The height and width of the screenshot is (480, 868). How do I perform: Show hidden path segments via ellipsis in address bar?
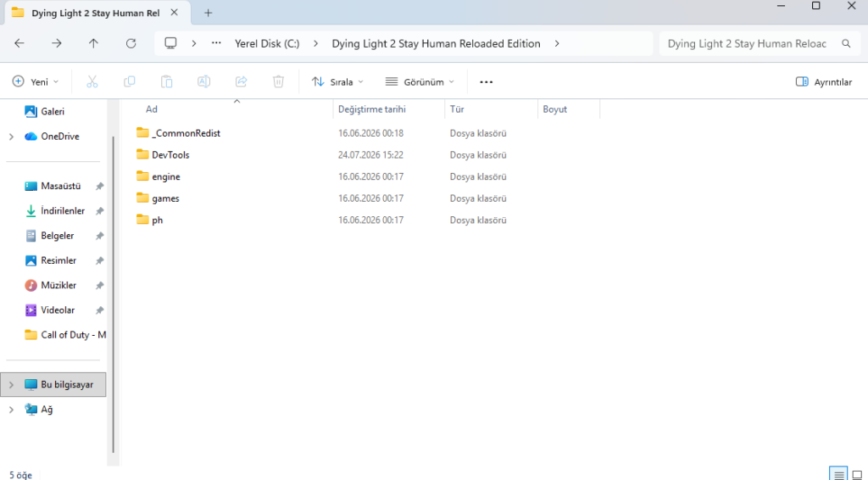(216, 43)
